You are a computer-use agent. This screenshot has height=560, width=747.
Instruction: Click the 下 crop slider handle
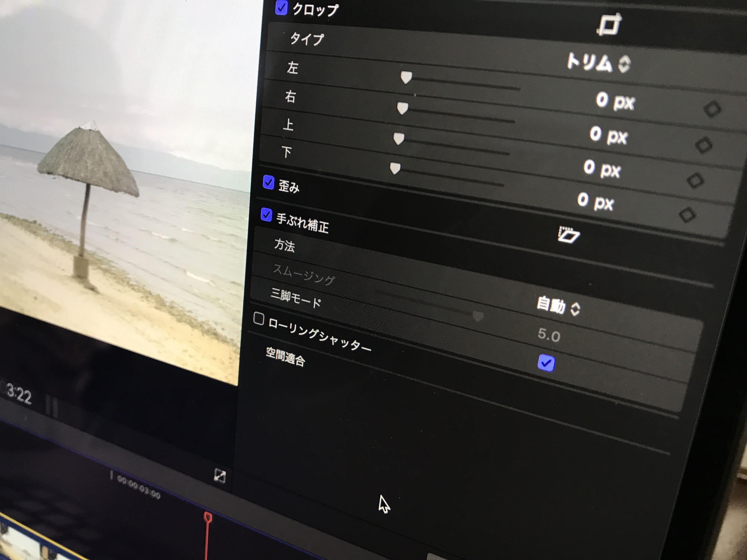[395, 168]
